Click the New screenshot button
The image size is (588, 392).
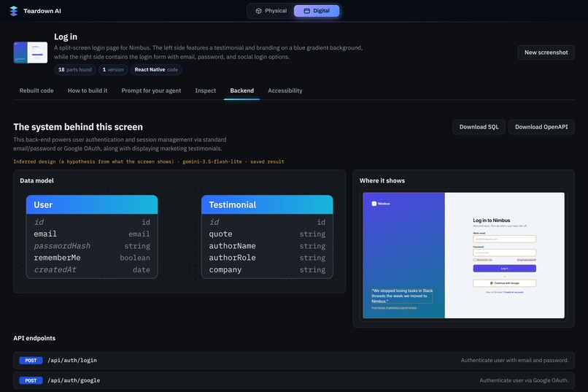pos(546,53)
